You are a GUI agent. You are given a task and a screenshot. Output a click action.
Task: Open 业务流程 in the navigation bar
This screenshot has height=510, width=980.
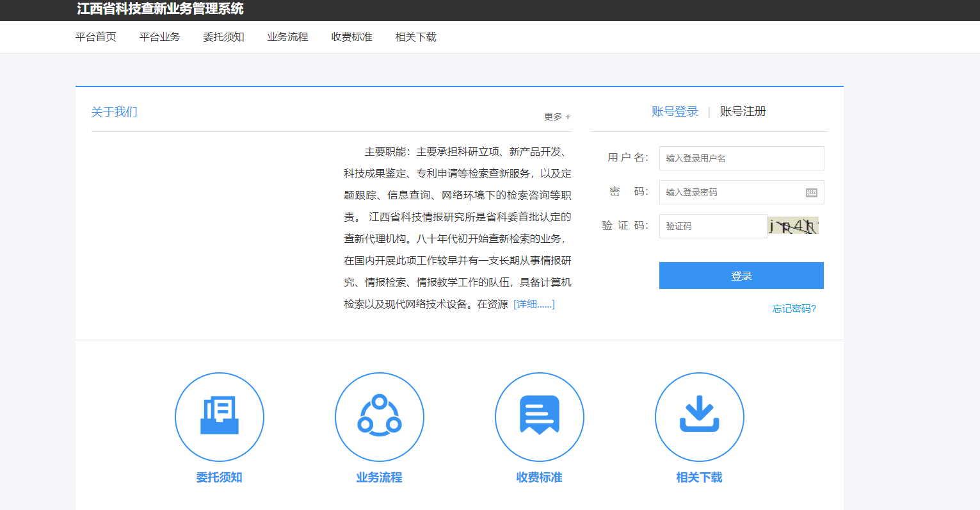pyautogui.click(x=288, y=37)
